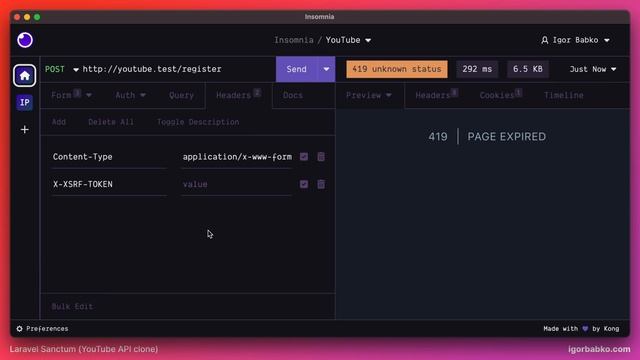Click the X-XSRF-TOKEN value field
Image resolution: width=640 pixels, height=360 pixels.
[237, 184]
